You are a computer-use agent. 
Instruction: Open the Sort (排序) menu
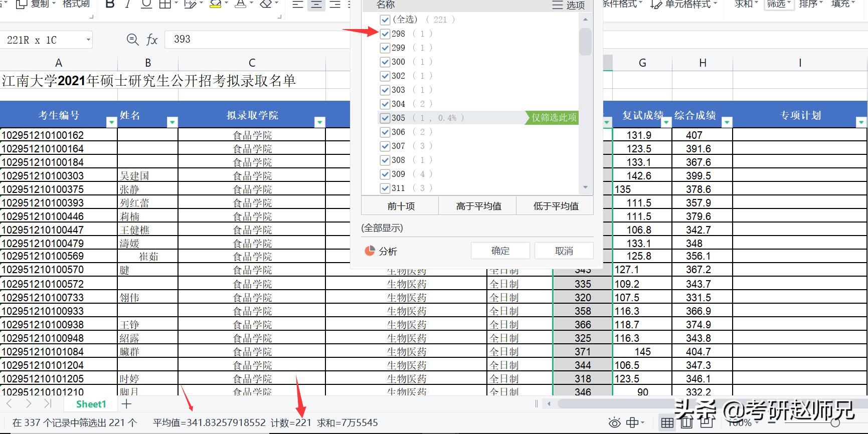(810, 4)
